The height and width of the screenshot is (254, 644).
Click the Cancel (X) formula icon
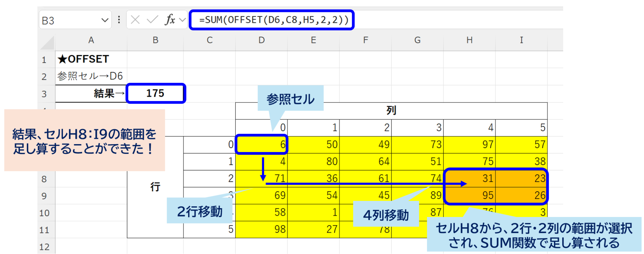(135, 20)
